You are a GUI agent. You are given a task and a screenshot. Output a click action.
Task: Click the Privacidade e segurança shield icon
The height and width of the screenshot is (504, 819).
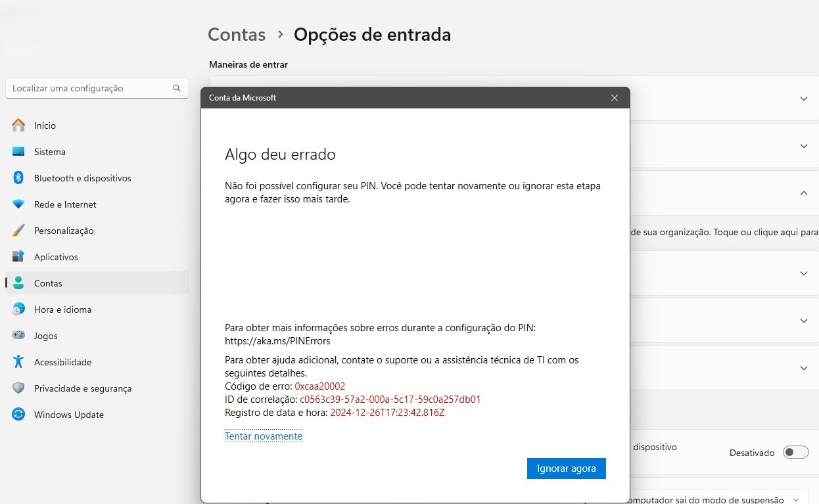18,388
